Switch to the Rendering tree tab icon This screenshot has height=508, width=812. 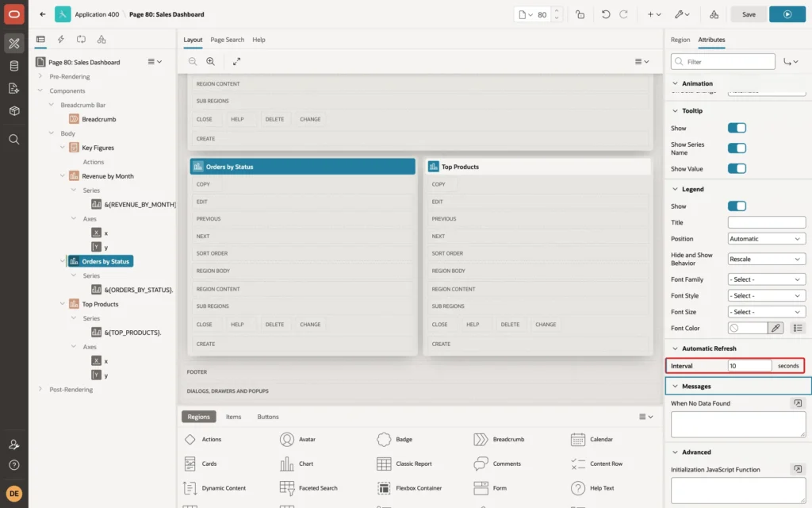(40, 40)
